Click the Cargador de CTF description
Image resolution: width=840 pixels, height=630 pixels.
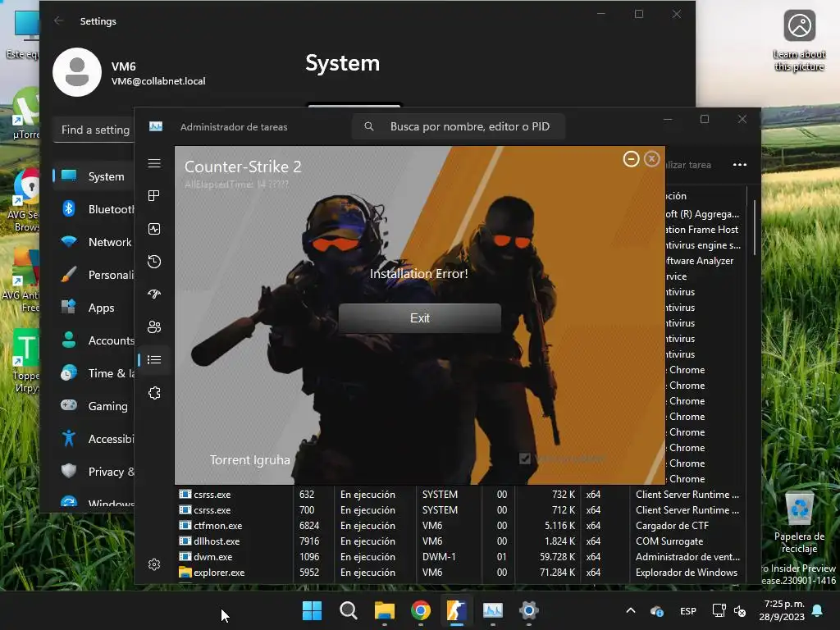click(672, 526)
